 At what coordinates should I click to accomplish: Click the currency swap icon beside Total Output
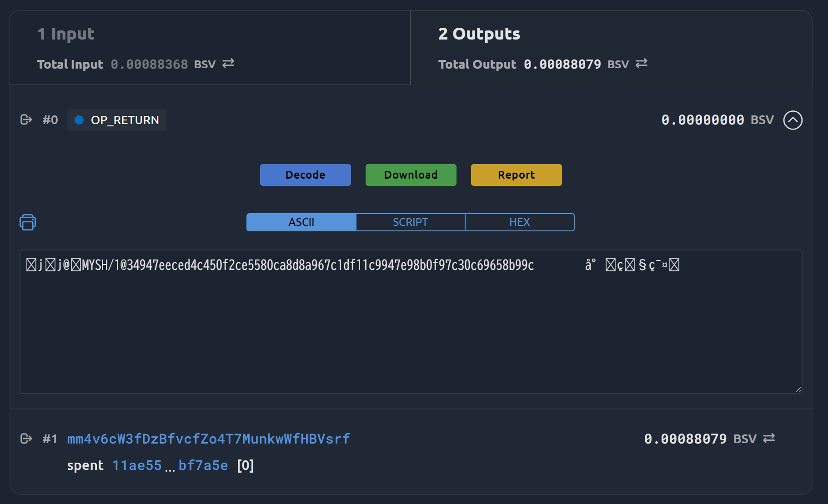tap(642, 63)
